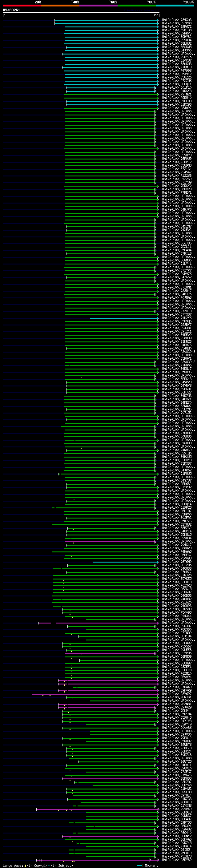197x868 pixels.
Task: Select hit UniRef100_P38697
Action: (176, 592)
